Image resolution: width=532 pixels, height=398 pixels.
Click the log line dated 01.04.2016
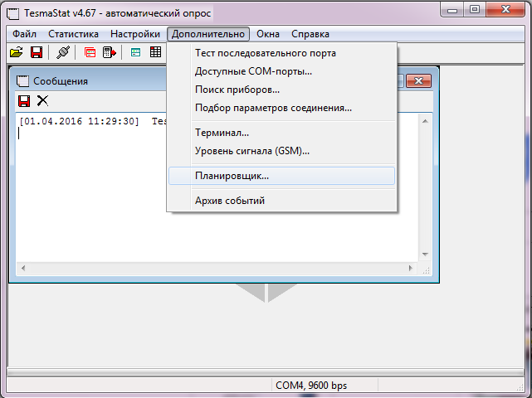92,121
